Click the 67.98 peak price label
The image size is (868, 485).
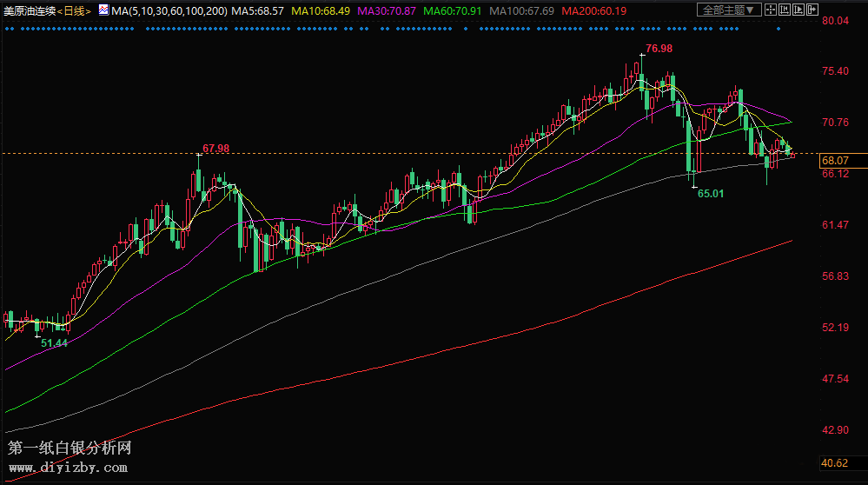215,149
